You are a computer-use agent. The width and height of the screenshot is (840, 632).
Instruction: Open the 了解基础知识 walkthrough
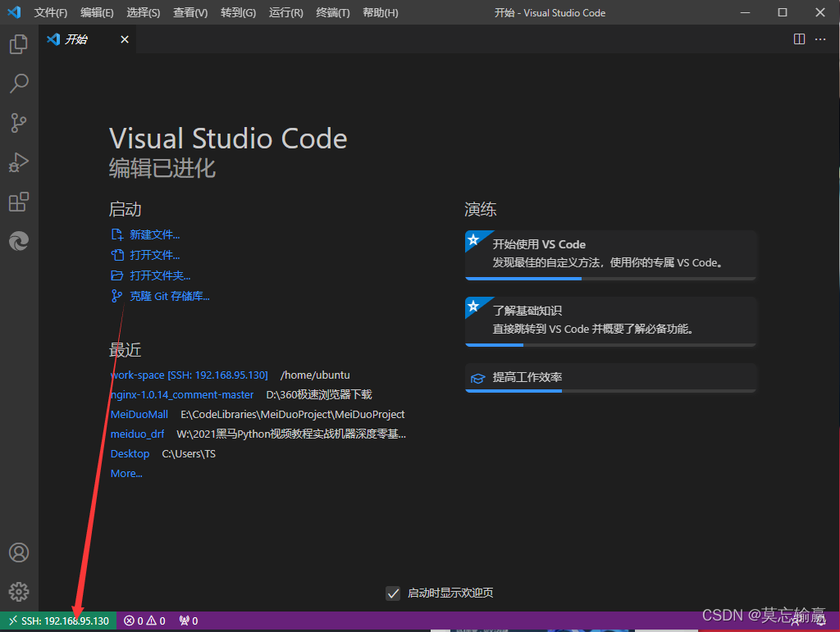(x=610, y=321)
